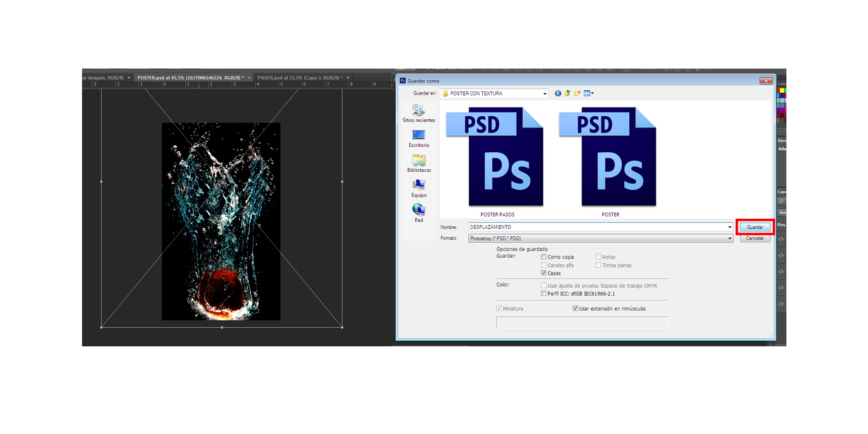
Task: Click the yellow swatch in Swatches panel
Action: (782, 91)
